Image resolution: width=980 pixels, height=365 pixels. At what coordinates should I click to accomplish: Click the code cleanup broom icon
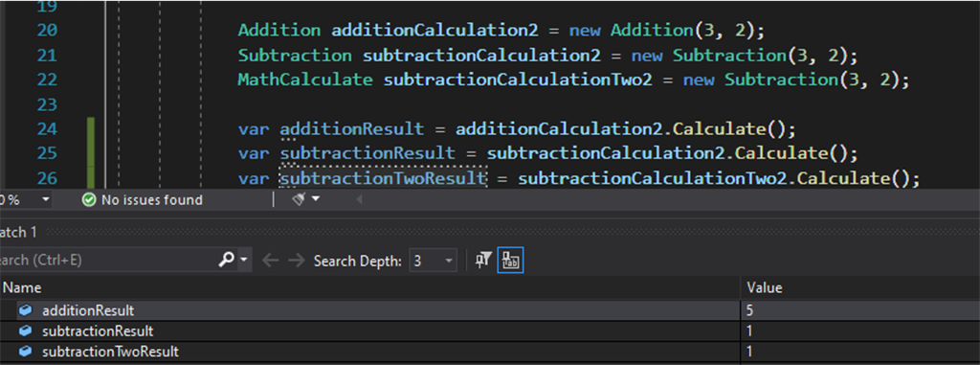[x=299, y=199]
